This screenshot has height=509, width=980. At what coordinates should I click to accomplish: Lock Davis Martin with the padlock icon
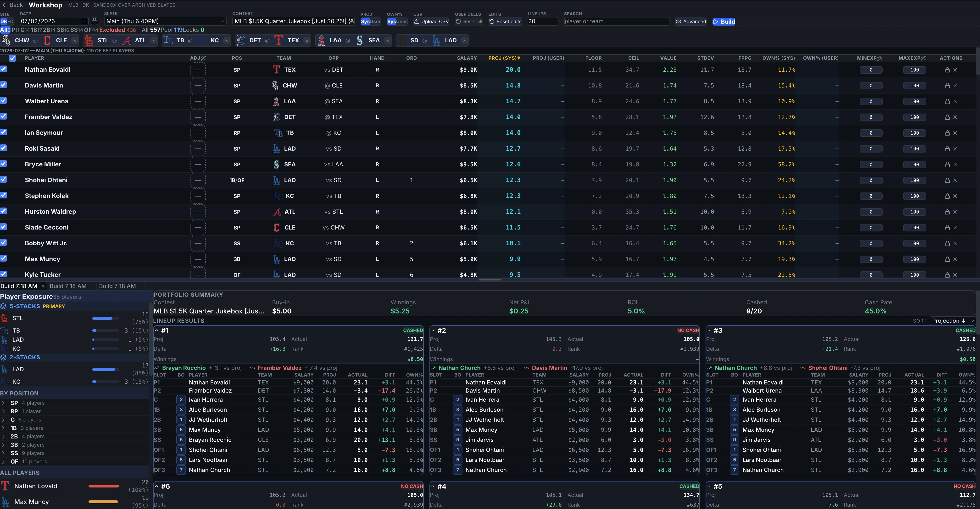(947, 86)
